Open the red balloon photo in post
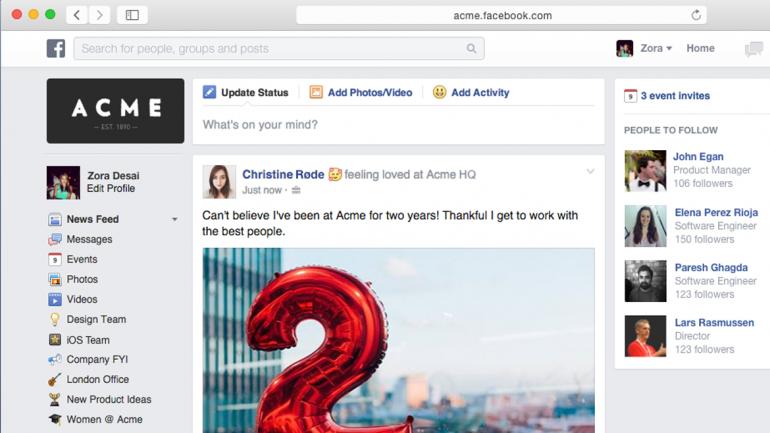The image size is (770, 433). [398, 340]
